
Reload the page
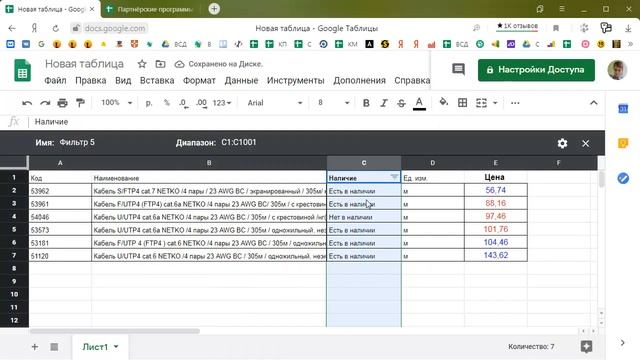56,28
